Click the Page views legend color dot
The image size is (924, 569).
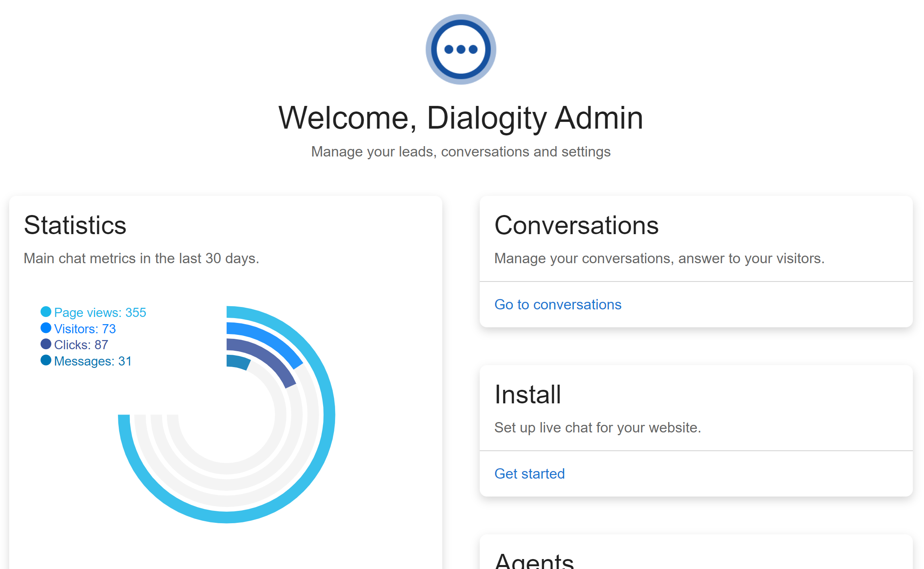pyautogui.click(x=46, y=312)
